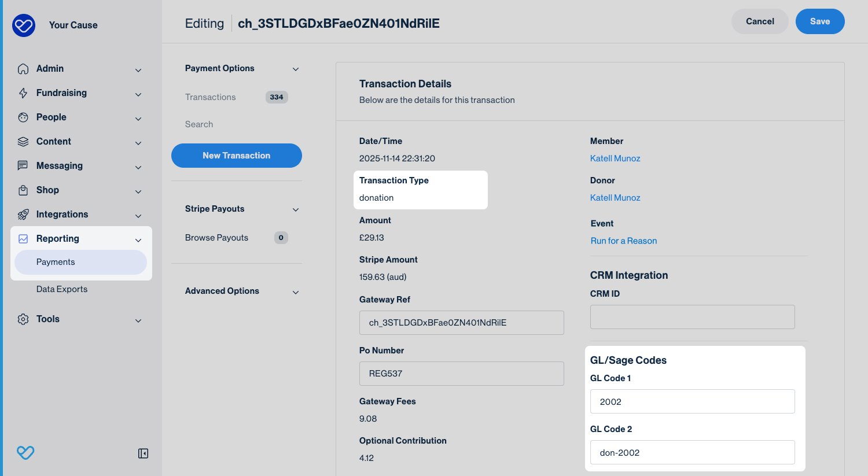The image size is (868, 476).
Task: Click the Your Cause heart logo
Action: coord(24,25)
